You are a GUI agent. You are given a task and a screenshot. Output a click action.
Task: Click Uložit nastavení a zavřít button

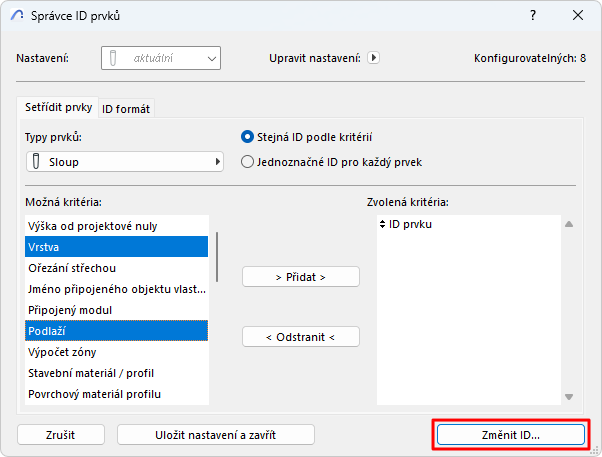pyautogui.click(x=216, y=435)
